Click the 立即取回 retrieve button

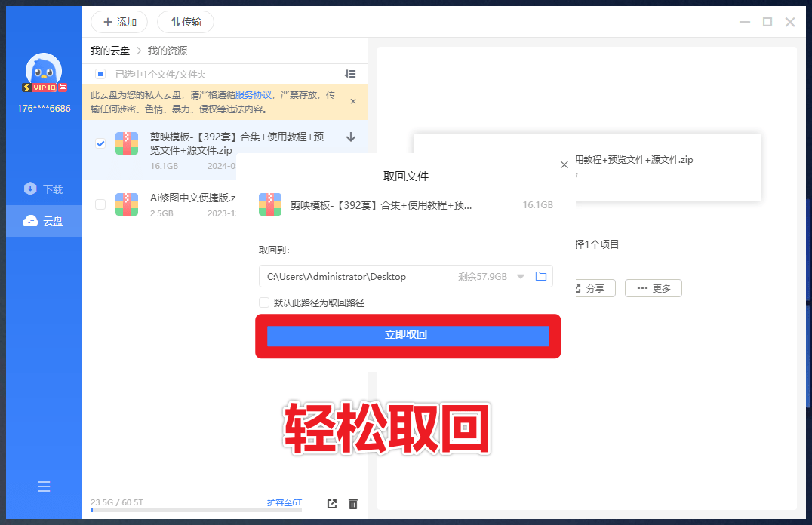408,335
